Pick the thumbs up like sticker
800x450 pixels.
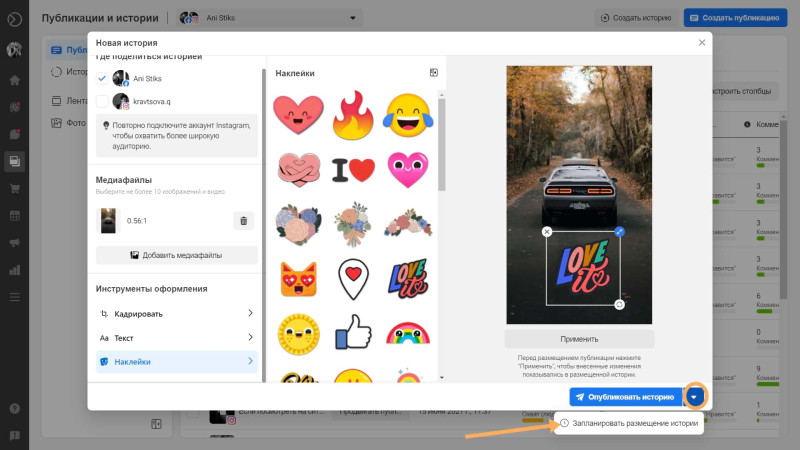(x=353, y=332)
